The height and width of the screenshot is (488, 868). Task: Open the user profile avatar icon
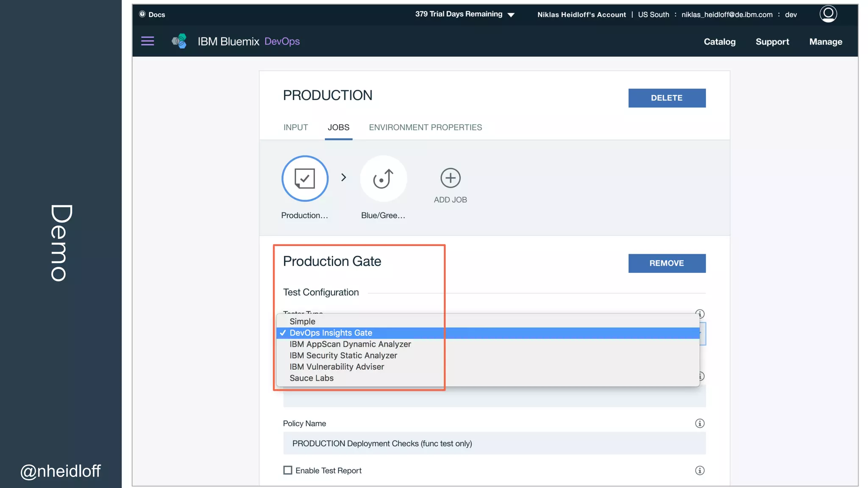[x=828, y=14]
